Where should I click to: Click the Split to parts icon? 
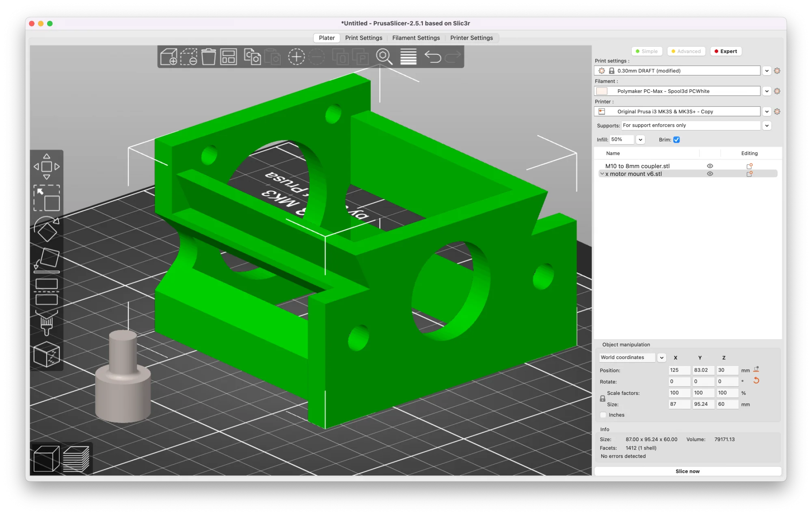(361, 57)
